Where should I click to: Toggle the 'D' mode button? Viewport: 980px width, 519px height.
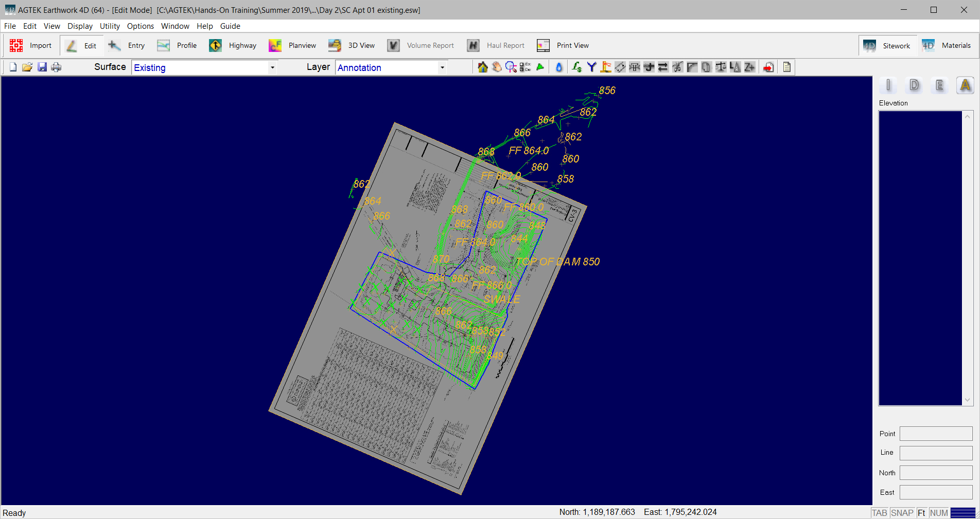914,85
